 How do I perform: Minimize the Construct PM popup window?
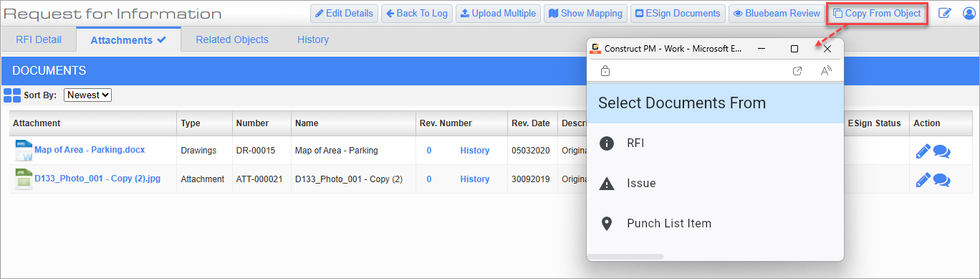(x=762, y=49)
